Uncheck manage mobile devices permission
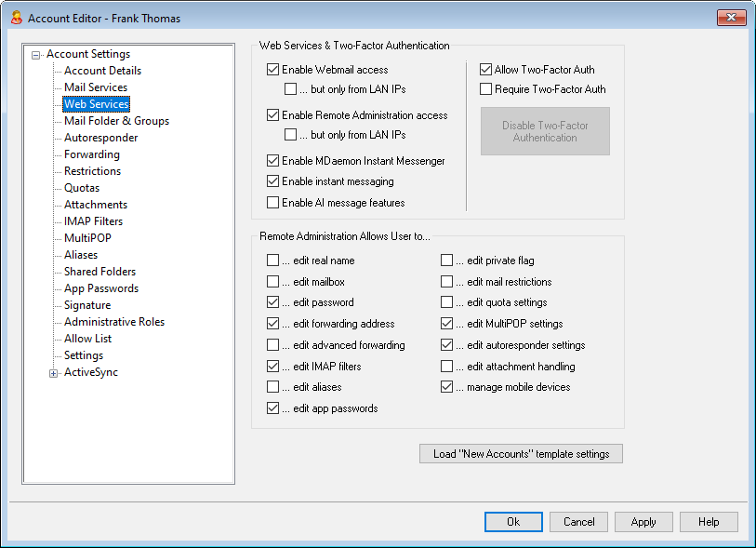Image resolution: width=756 pixels, height=548 pixels. coord(447,387)
